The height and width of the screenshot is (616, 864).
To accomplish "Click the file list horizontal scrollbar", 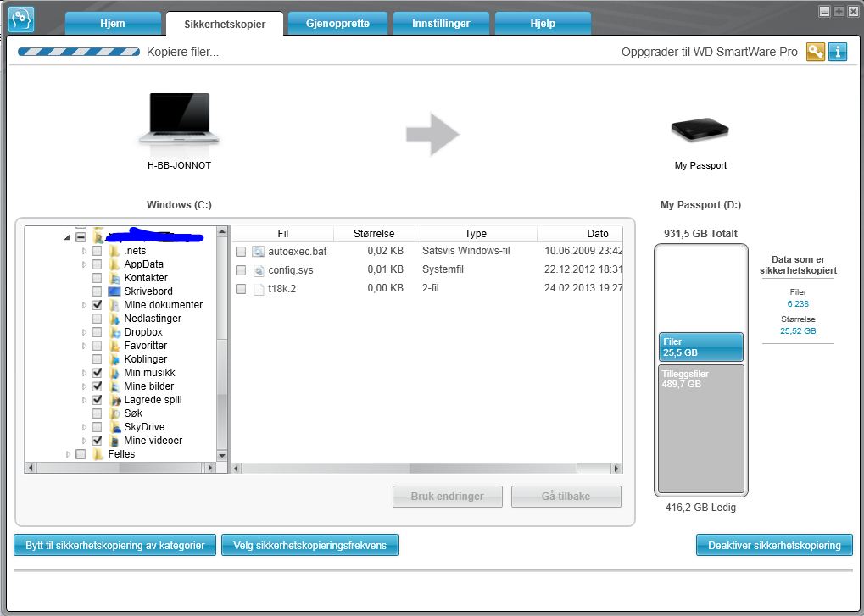I will pos(426,469).
